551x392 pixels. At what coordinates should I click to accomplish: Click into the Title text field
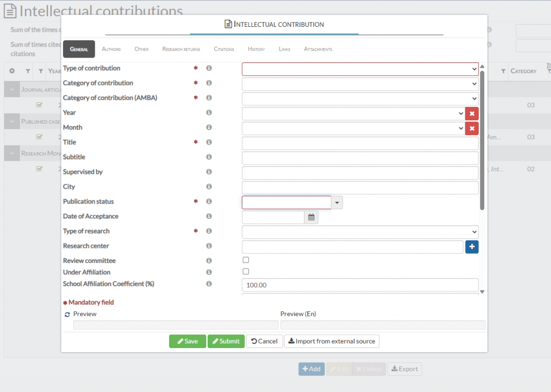pyautogui.click(x=360, y=143)
